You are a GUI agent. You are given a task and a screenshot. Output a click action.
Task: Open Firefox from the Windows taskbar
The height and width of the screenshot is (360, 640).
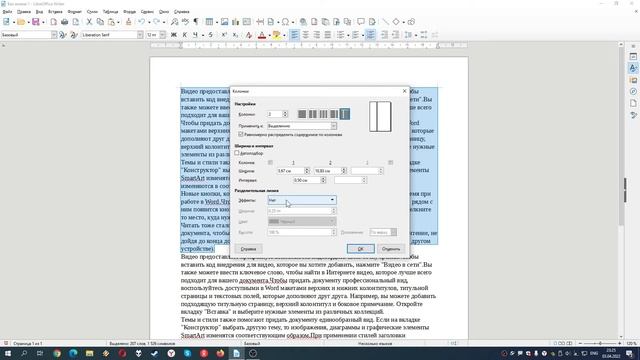220,353
